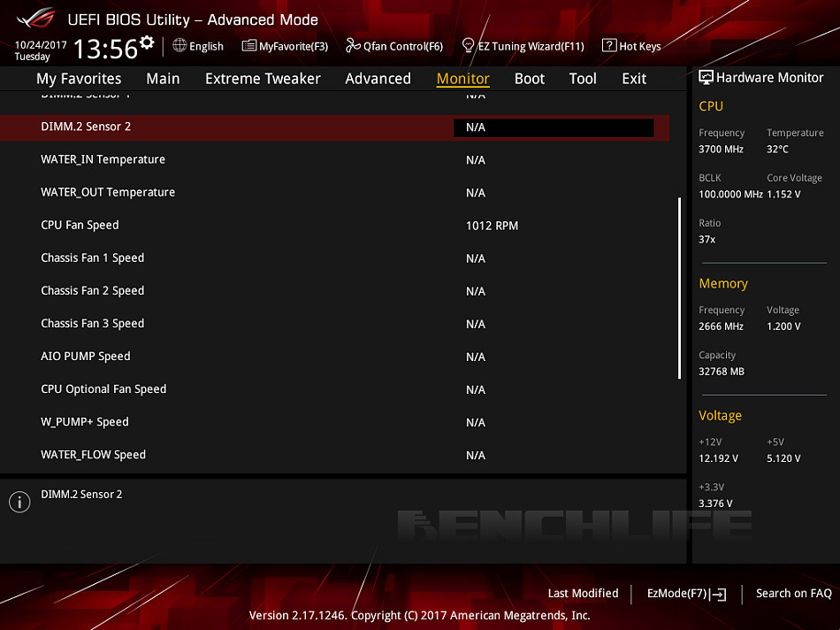Click memory capacity 32768 MB value
Screen dimensions: 840x630
721,371
